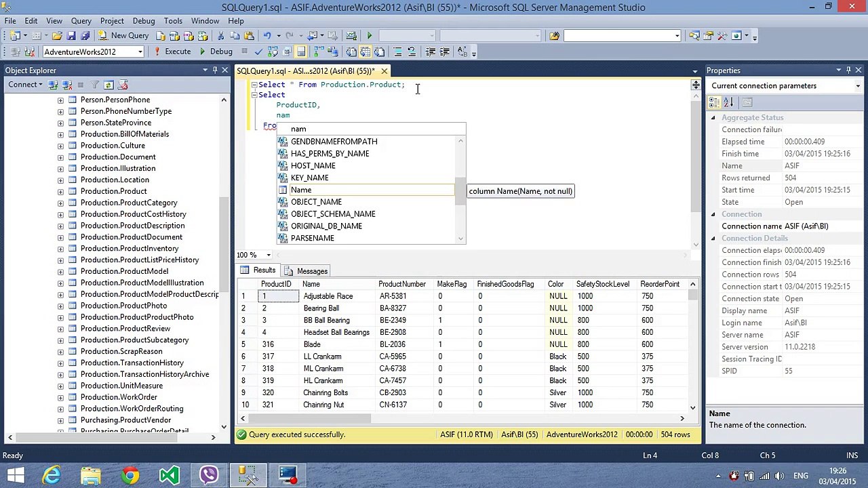Screen dimensions: 868x488
Task: Click the Save All icon
Action: tap(85, 35)
